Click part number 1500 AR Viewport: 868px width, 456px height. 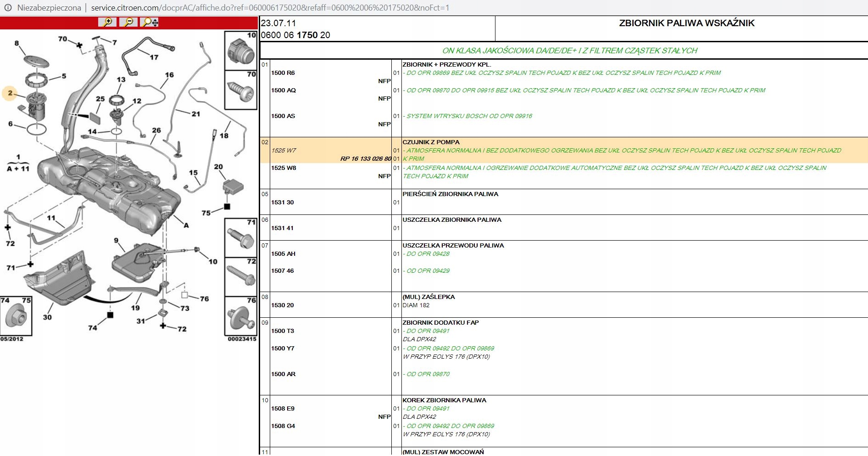284,374
